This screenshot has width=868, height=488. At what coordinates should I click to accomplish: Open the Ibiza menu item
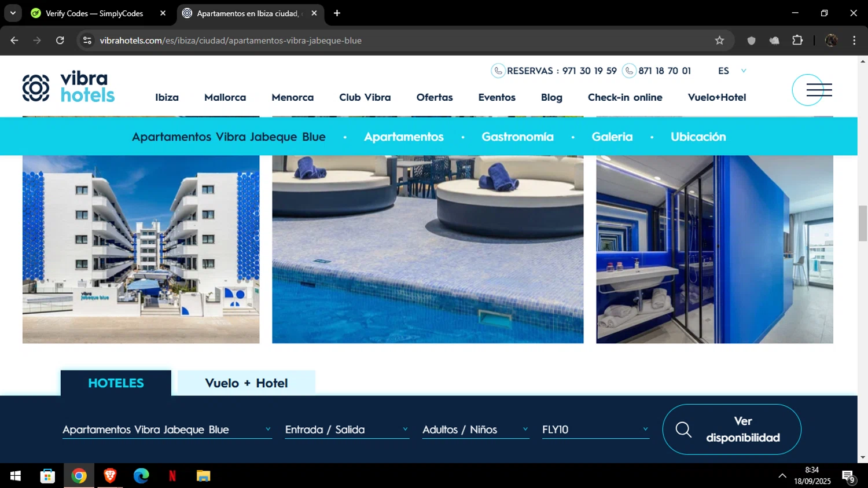167,97
